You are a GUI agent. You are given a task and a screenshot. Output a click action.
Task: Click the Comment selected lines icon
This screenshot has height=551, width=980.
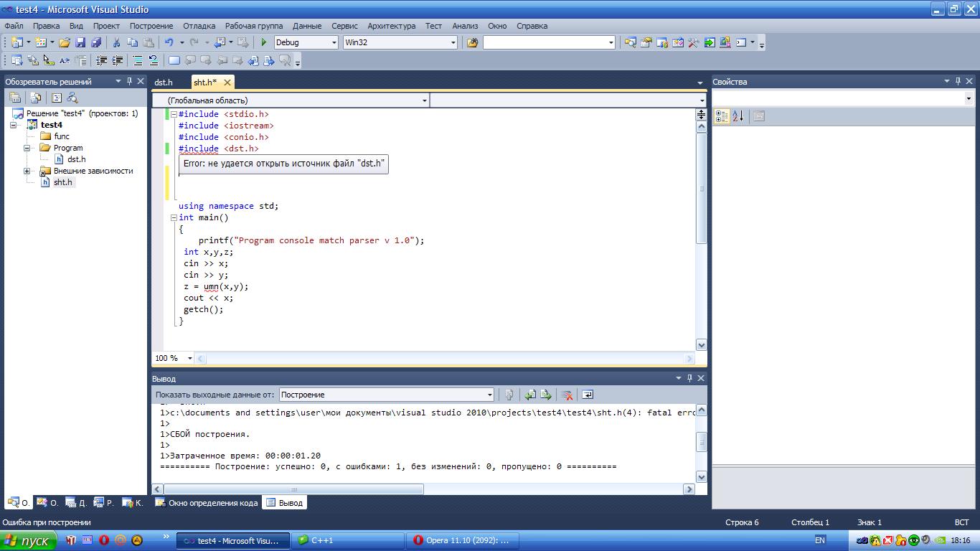click(137, 61)
